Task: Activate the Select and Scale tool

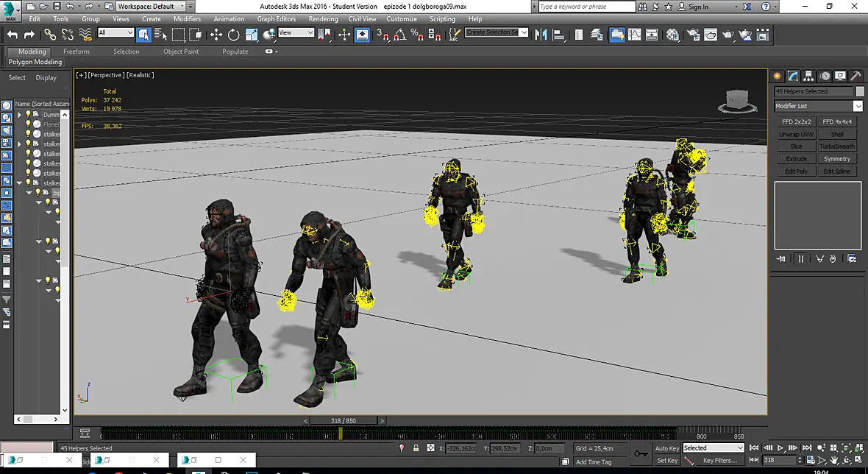Action: (x=252, y=35)
